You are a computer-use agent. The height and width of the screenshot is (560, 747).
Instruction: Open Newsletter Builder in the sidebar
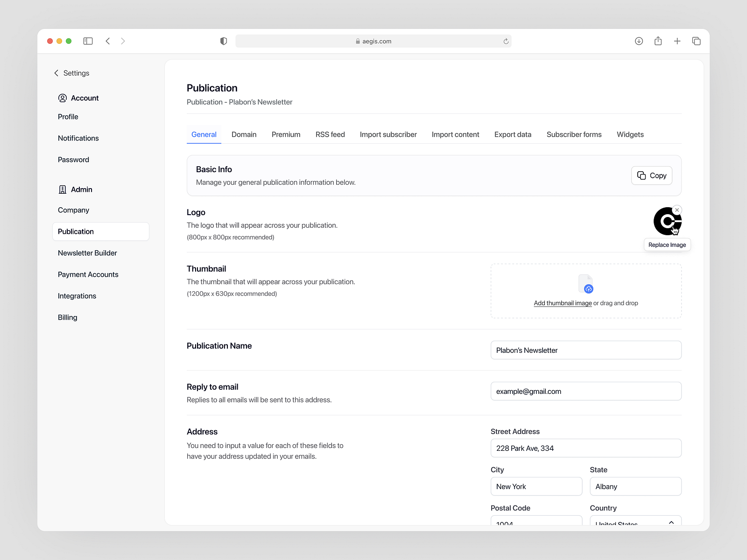87,253
